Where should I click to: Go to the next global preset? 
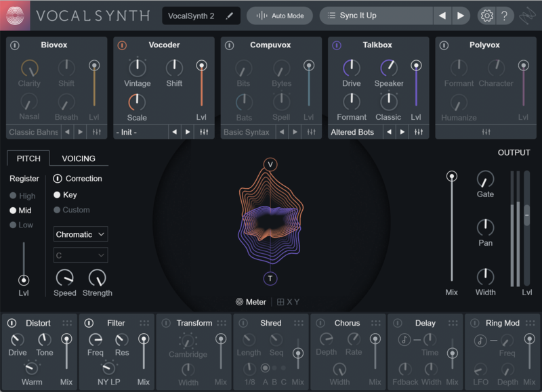coord(461,16)
